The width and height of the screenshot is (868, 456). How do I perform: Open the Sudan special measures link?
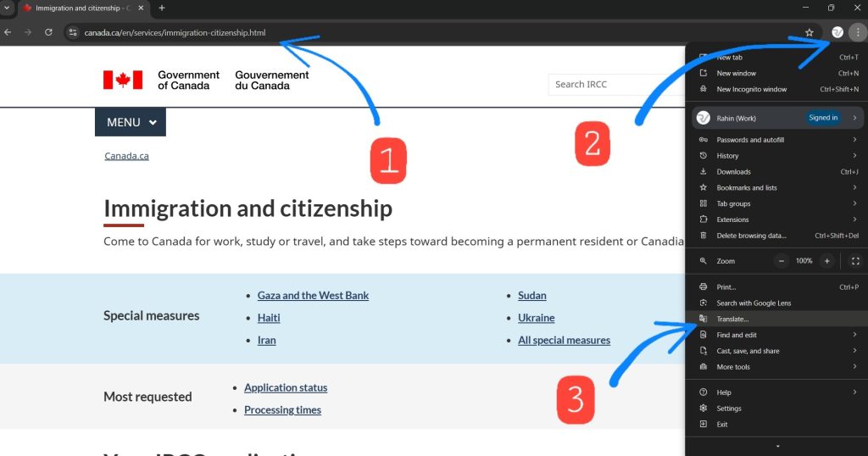532,296
